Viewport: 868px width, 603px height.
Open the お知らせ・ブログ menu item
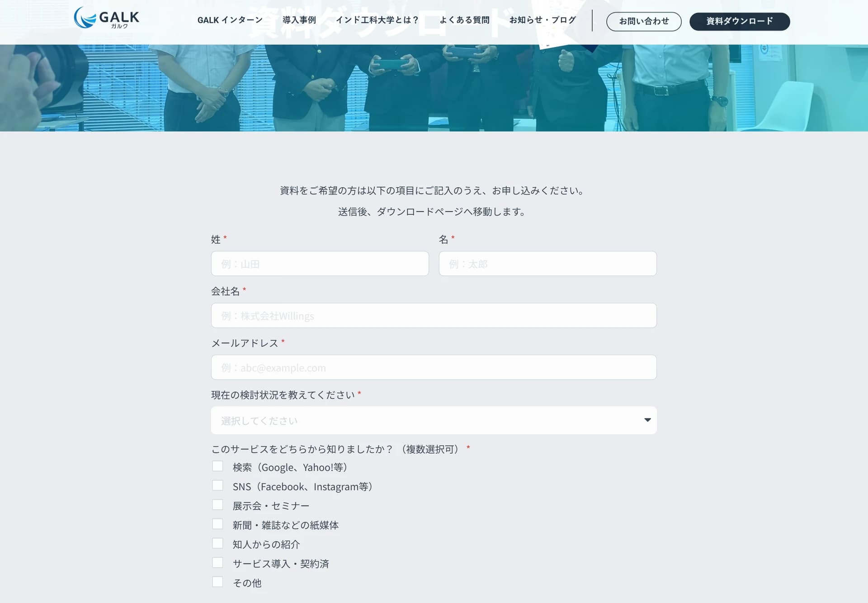click(x=542, y=20)
